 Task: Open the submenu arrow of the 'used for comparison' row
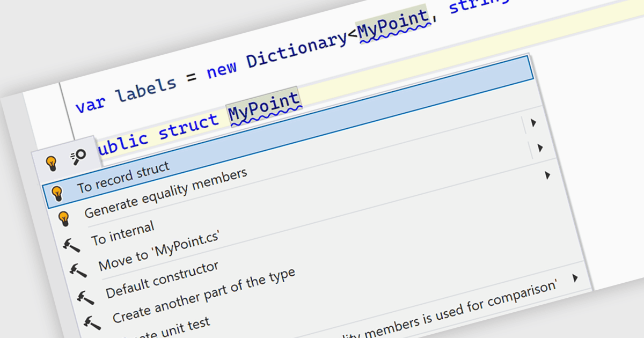pyautogui.click(x=575, y=278)
